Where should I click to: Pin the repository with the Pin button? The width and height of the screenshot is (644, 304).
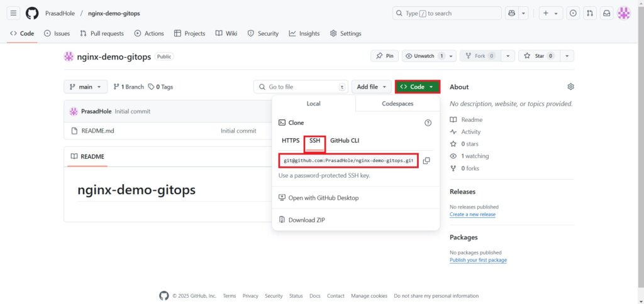[x=384, y=56]
